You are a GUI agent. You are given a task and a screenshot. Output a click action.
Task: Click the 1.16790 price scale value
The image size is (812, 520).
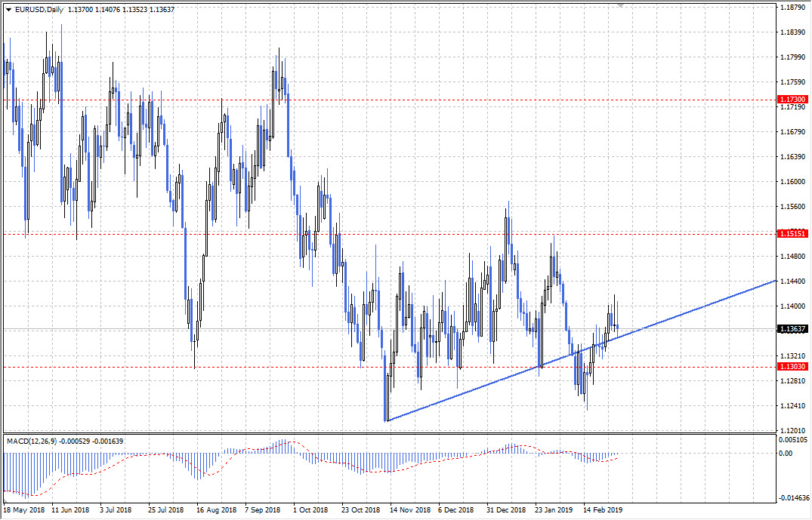[793, 132]
